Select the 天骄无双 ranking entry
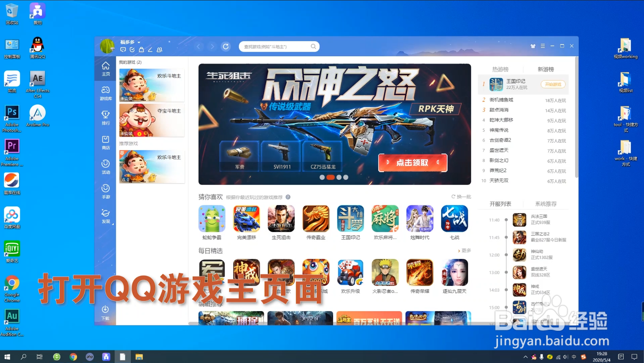644x363 pixels. (523, 181)
